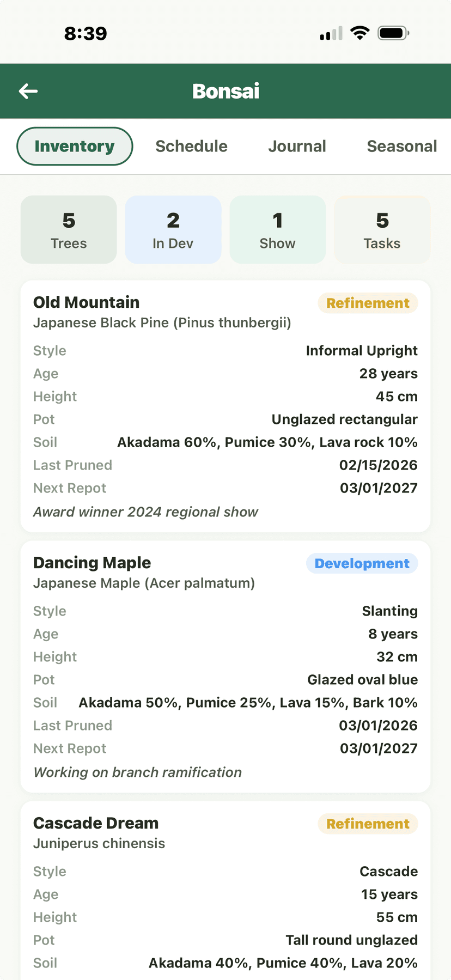Open the 1 Show summary tile
451x980 pixels.
(x=278, y=230)
